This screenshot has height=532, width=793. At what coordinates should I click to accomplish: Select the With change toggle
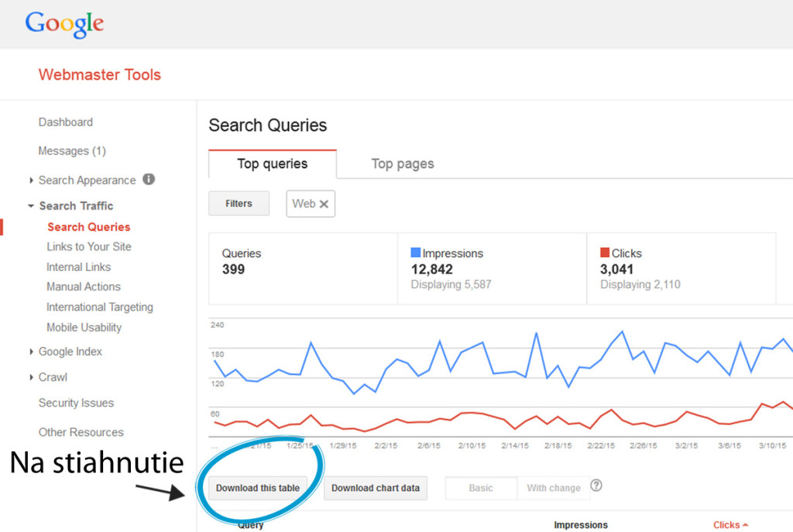pos(553,488)
